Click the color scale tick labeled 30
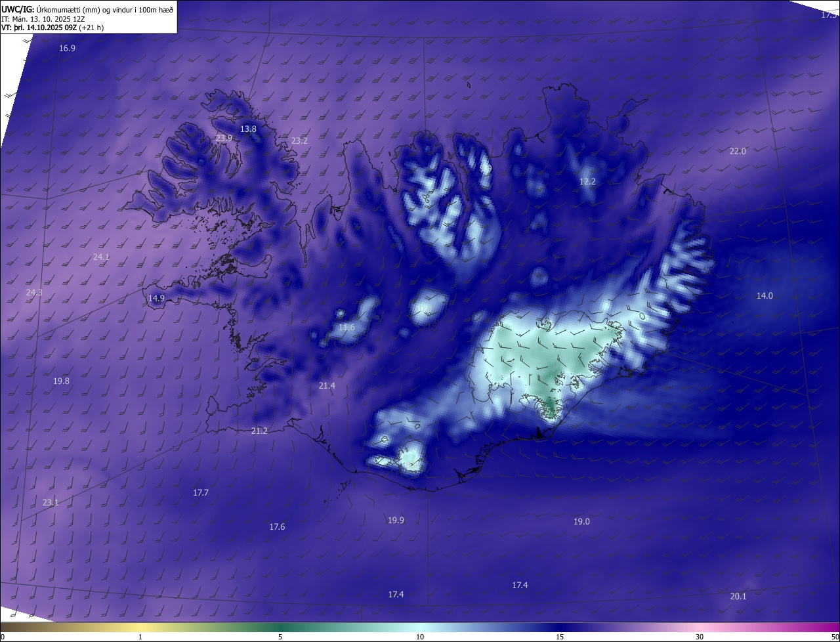This screenshot has width=840, height=642. [x=700, y=637]
